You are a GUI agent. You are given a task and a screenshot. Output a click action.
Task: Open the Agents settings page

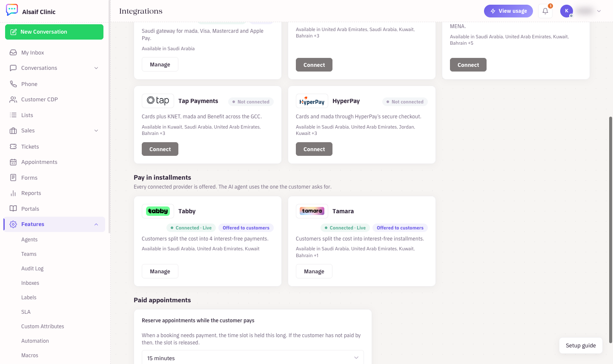coord(29,240)
